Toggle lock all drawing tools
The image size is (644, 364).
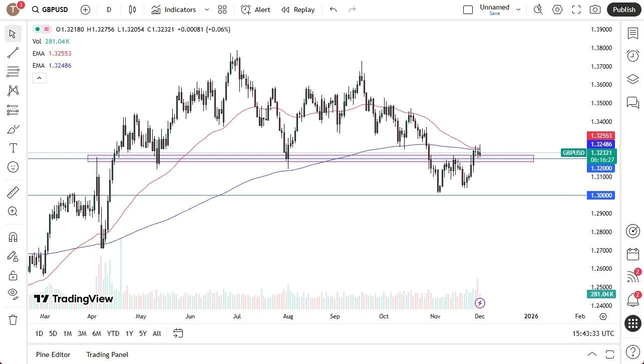coord(13,275)
